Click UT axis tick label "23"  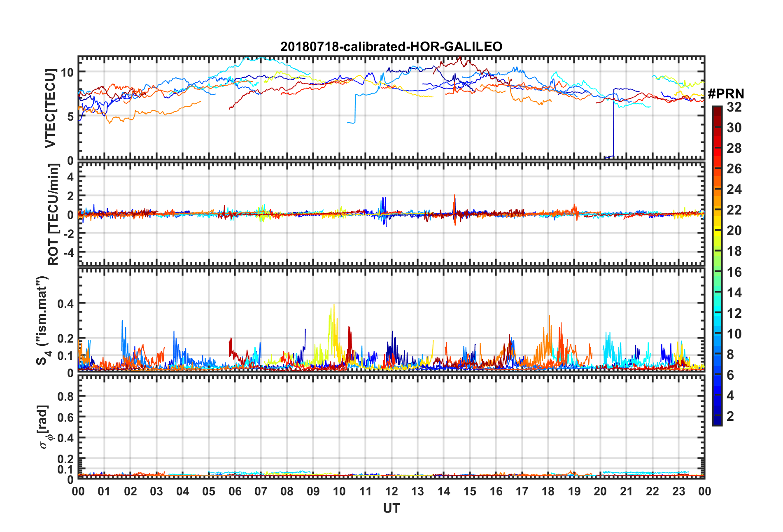[x=678, y=492]
